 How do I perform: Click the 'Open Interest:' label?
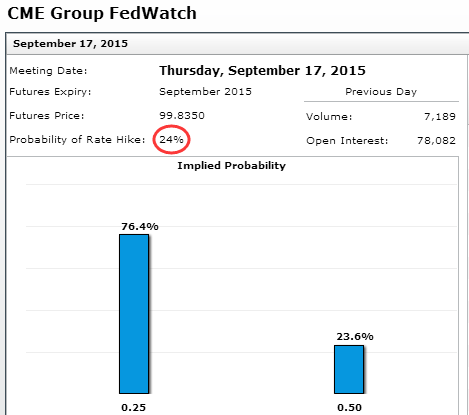[x=347, y=141]
